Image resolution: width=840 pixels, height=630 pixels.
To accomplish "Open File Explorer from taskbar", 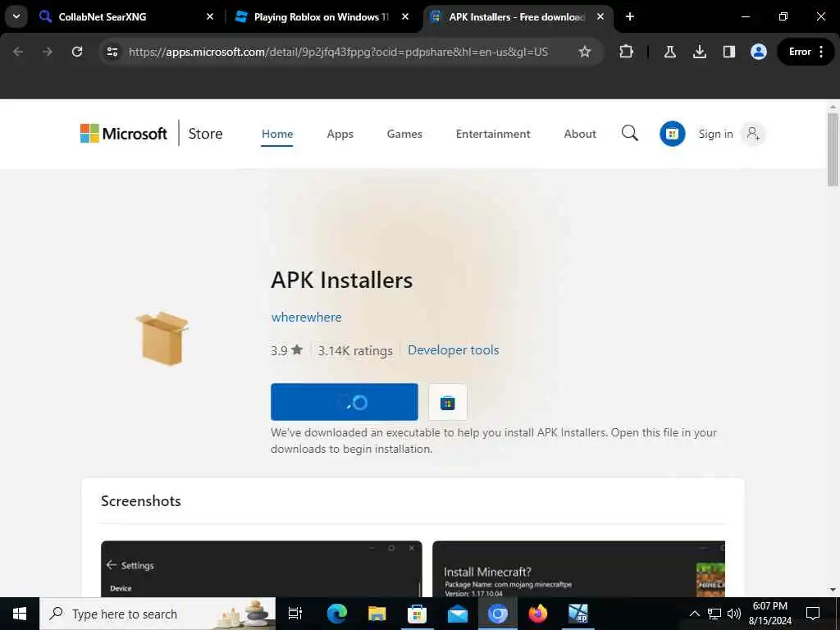I will (x=377, y=614).
